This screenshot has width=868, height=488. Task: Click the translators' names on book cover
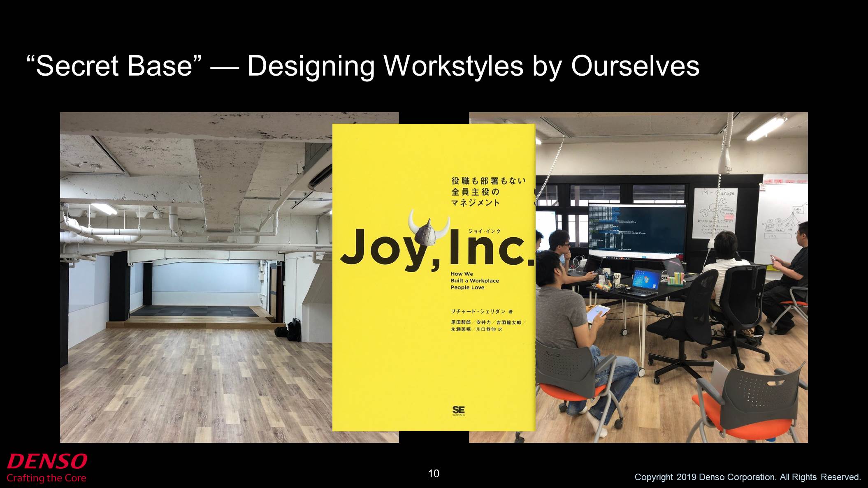(x=488, y=326)
